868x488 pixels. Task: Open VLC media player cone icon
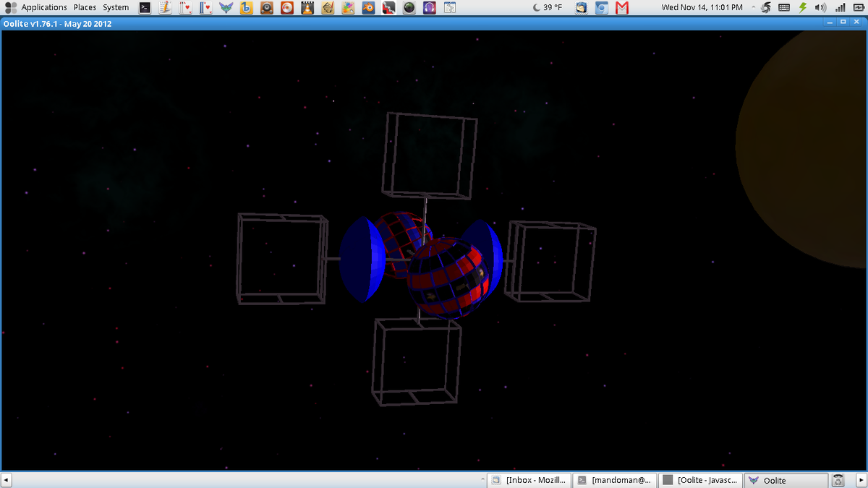point(307,8)
